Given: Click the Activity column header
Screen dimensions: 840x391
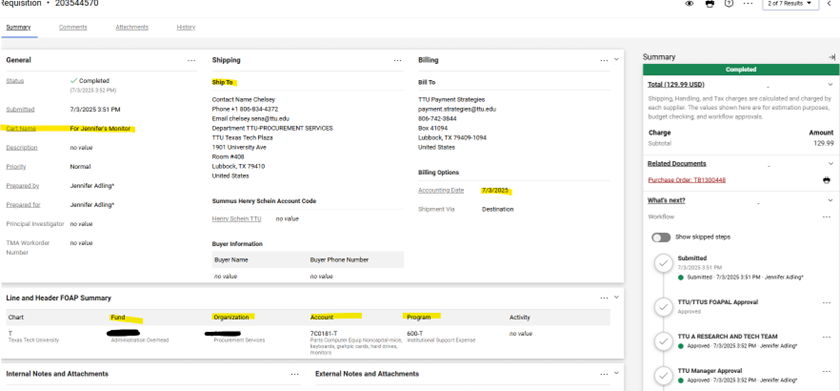Looking at the screenshot, I should [520, 318].
